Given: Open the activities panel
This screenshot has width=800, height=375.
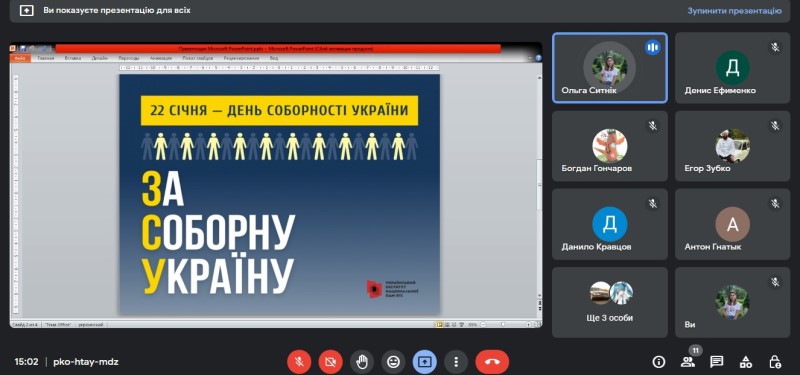Looking at the screenshot, I should click(x=745, y=362).
